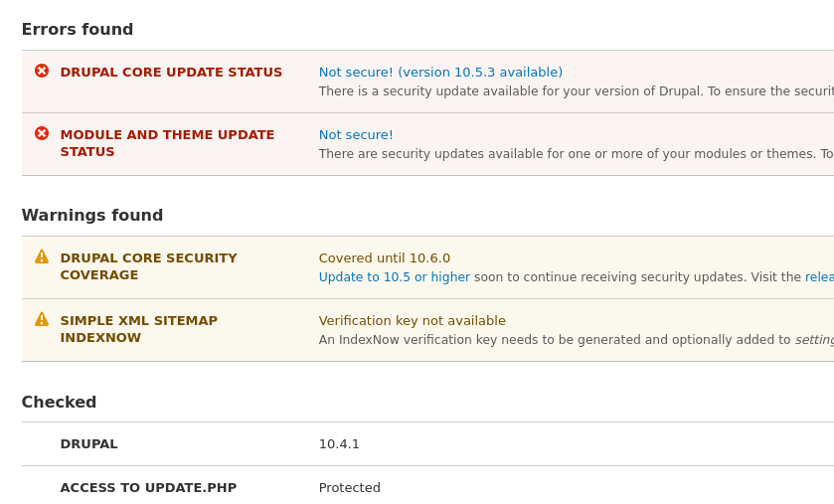834x504 pixels.
Task: Click 'Covered until 10.6.0' text
Action: pyautogui.click(x=384, y=258)
